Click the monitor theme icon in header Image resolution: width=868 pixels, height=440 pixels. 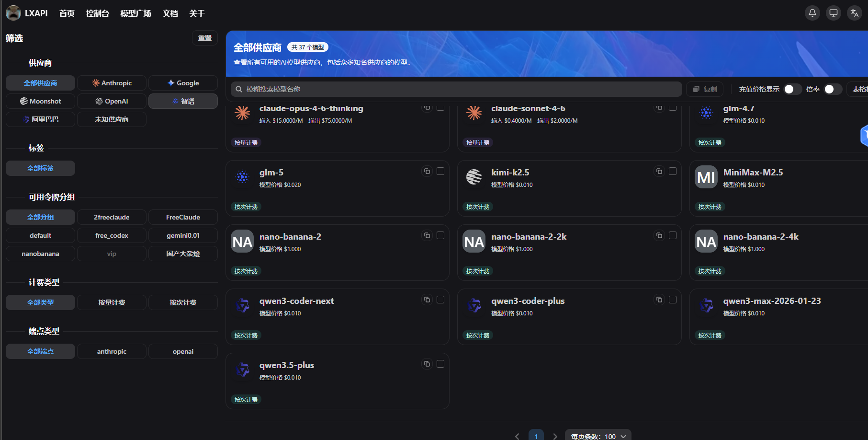coord(834,13)
